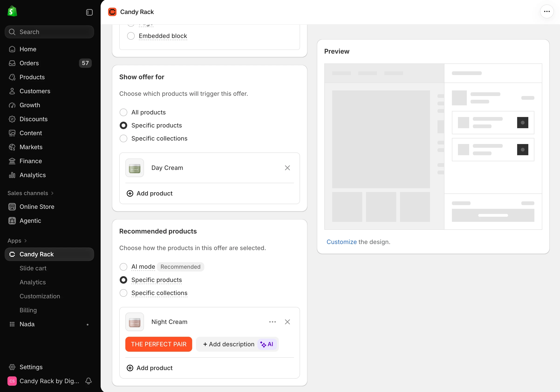Select Specific collections under Show offer for

pyautogui.click(x=123, y=139)
